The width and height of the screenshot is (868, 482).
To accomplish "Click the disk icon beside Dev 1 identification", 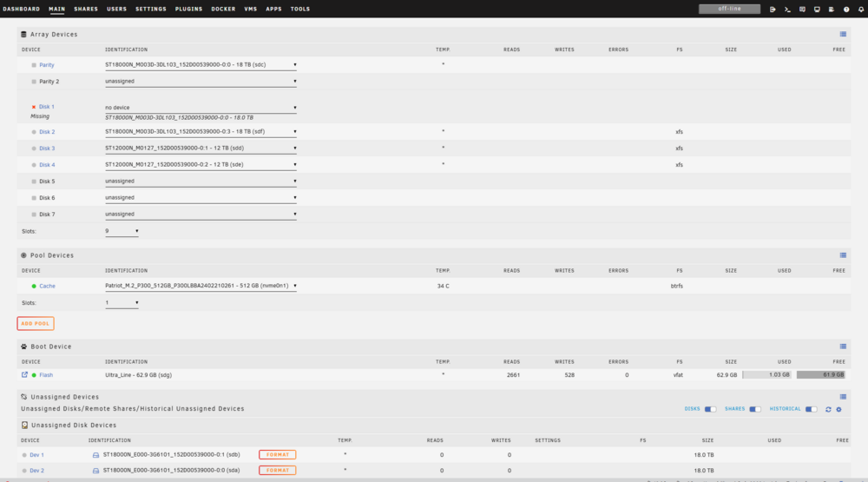I will point(95,455).
